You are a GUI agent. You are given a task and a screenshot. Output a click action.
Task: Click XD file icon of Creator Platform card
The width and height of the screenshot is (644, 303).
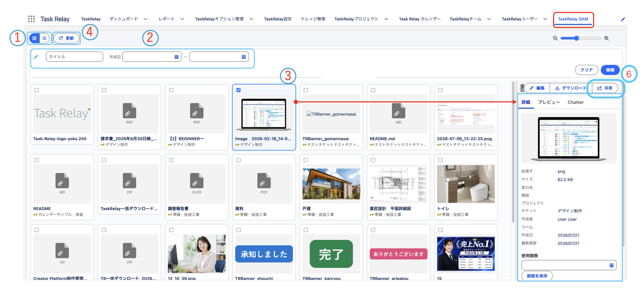tap(62, 250)
